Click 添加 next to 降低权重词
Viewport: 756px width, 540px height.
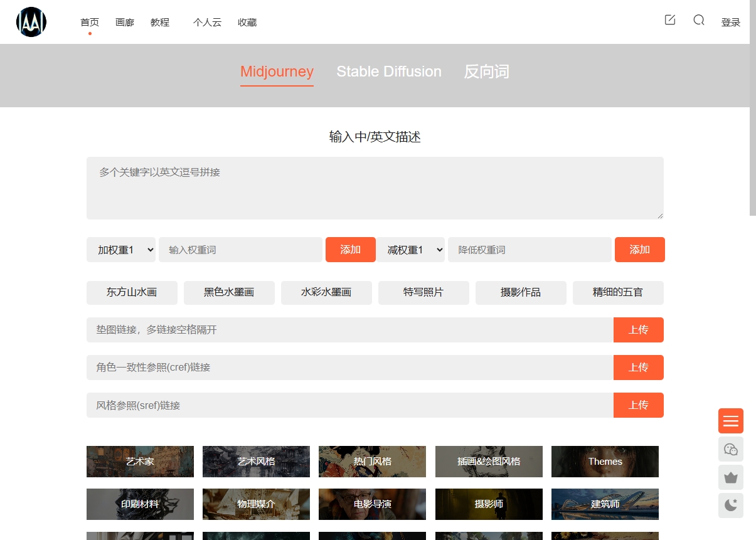[640, 250]
